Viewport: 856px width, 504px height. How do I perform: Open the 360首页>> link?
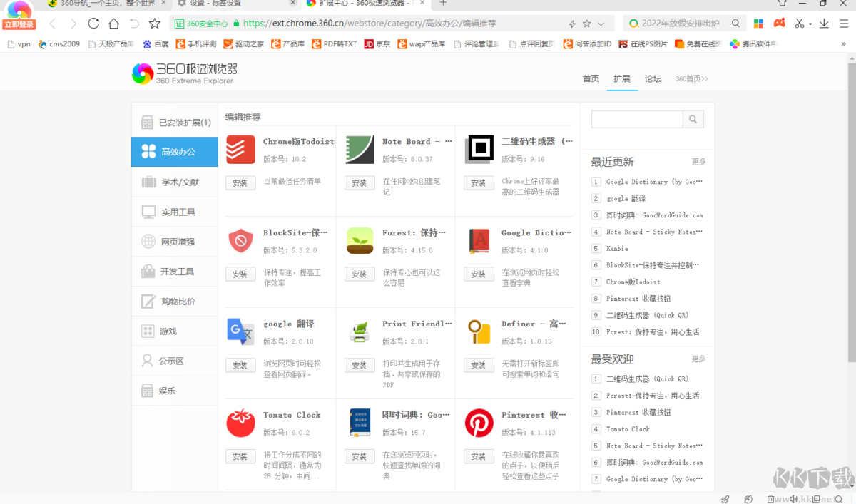[692, 79]
